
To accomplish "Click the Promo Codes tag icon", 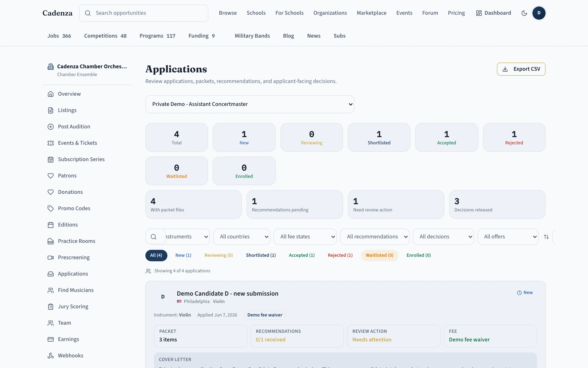I will pos(51,208).
